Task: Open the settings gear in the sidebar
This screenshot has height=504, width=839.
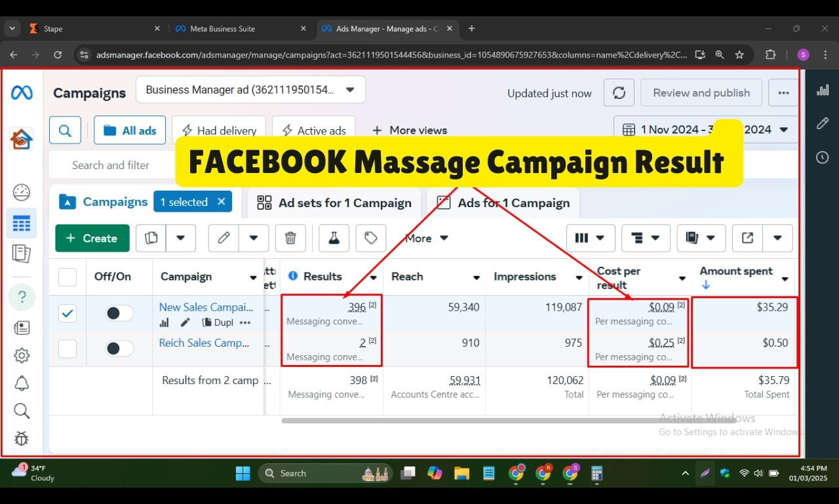Action: coord(22,355)
